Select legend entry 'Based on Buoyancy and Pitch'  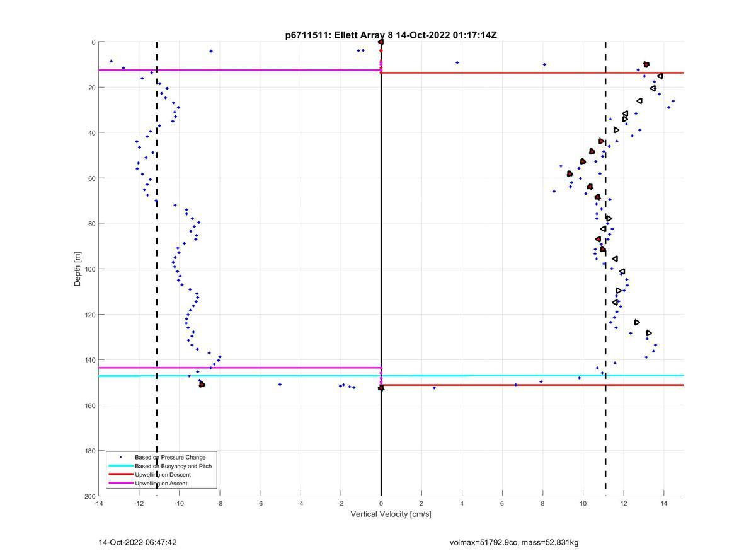173,466
